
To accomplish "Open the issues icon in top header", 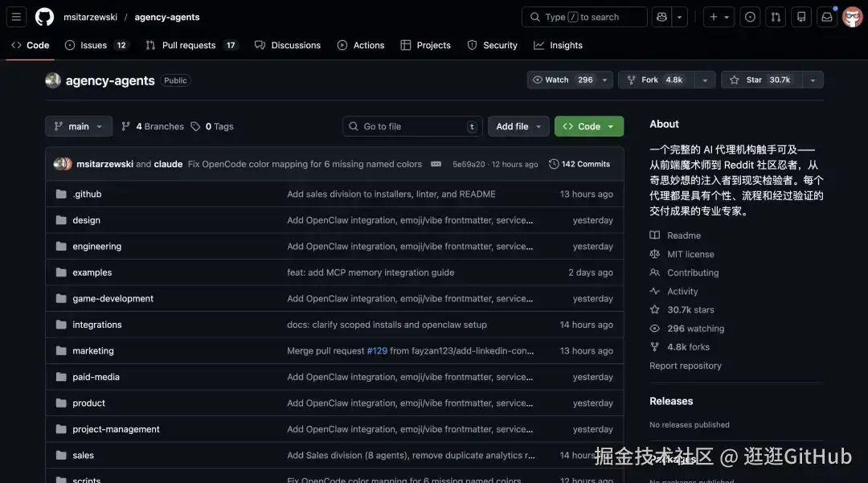I will [x=750, y=17].
